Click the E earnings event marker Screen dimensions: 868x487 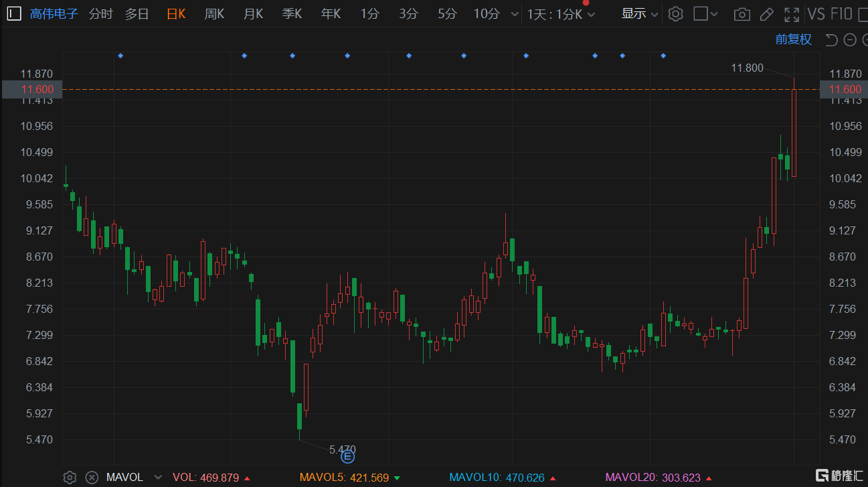click(x=348, y=457)
